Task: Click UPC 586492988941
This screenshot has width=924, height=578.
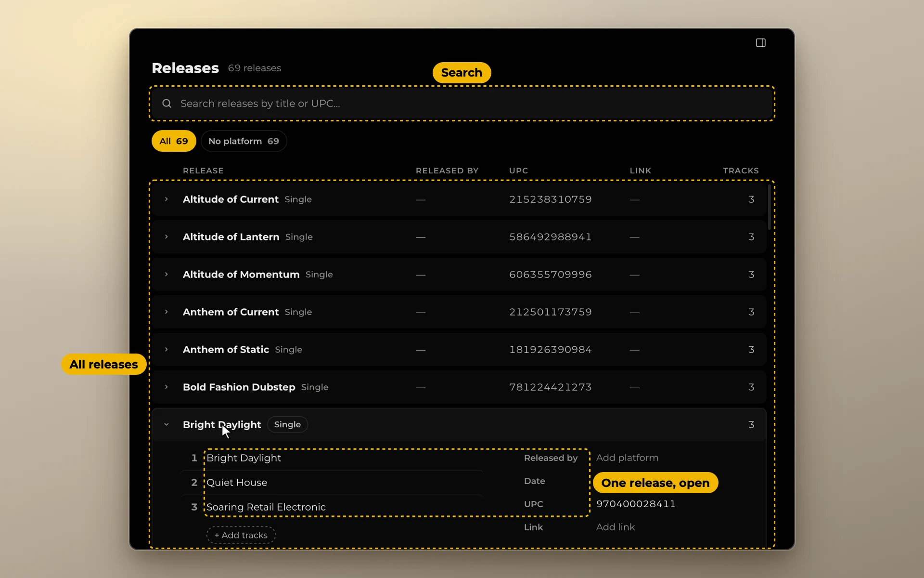Action: 551,237
